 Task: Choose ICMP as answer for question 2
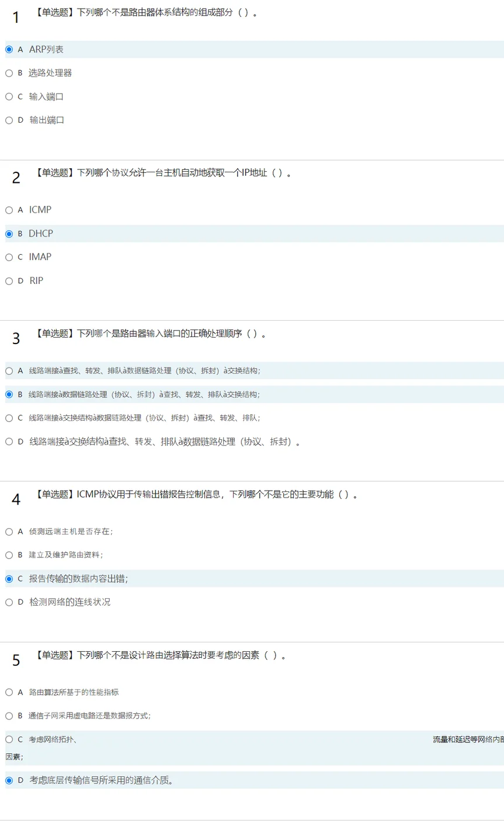coord(9,210)
